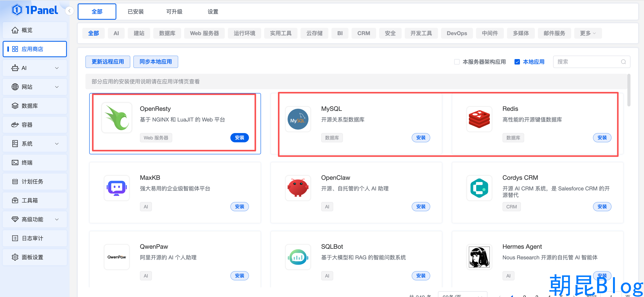Expand the 系统 sidebar menu chevron

coord(57,144)
